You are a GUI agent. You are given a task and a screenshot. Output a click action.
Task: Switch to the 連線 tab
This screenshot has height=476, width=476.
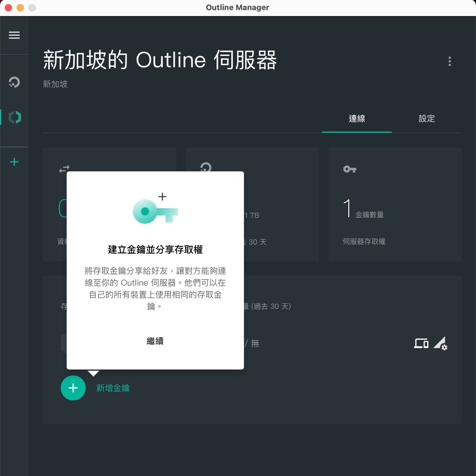pos(357,119)
